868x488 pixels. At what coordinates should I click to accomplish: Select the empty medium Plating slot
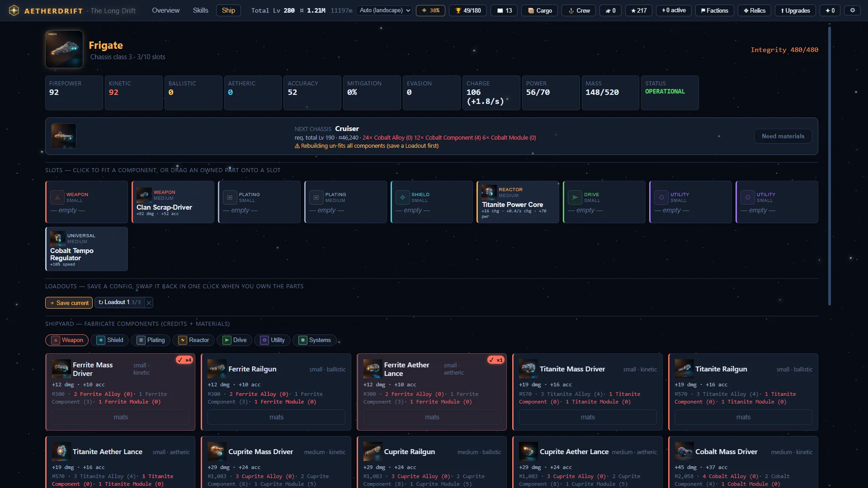click(345, 202)
